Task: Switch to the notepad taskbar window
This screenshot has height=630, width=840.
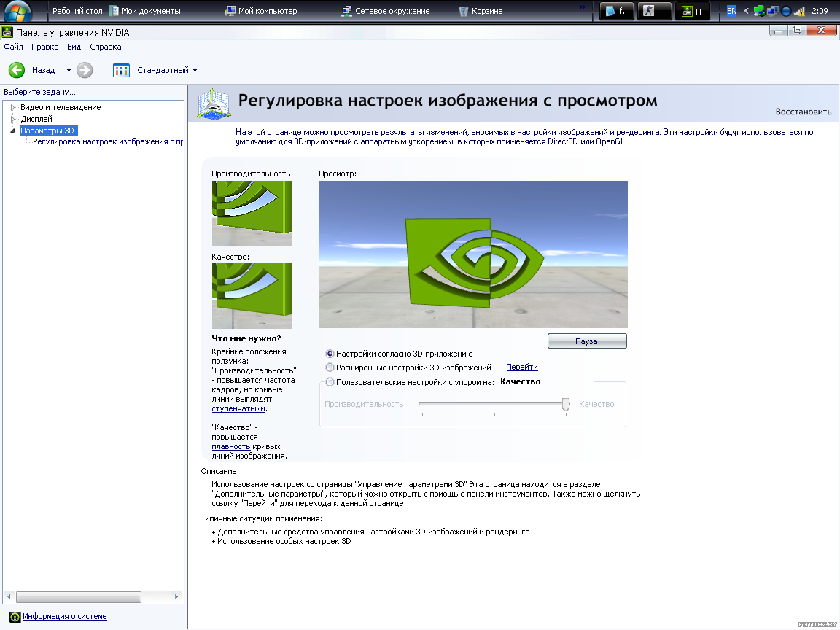Action: [x=616, y=11]
